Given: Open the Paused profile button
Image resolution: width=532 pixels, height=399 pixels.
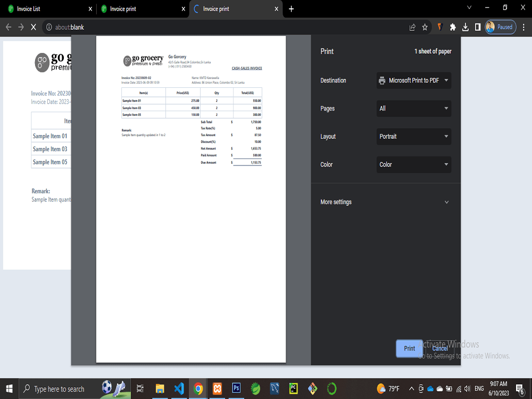Looking at the screenshot, I should 501,27.
